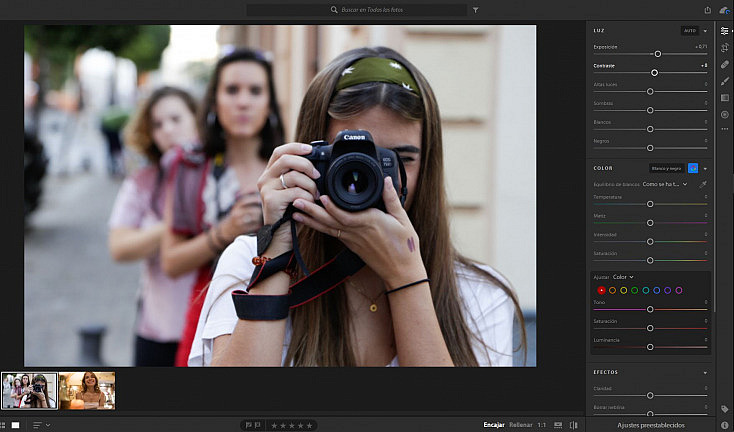Click the Exposición value +0,71
Viewport: 734px width, 432px height.
(x=701, y=47)
